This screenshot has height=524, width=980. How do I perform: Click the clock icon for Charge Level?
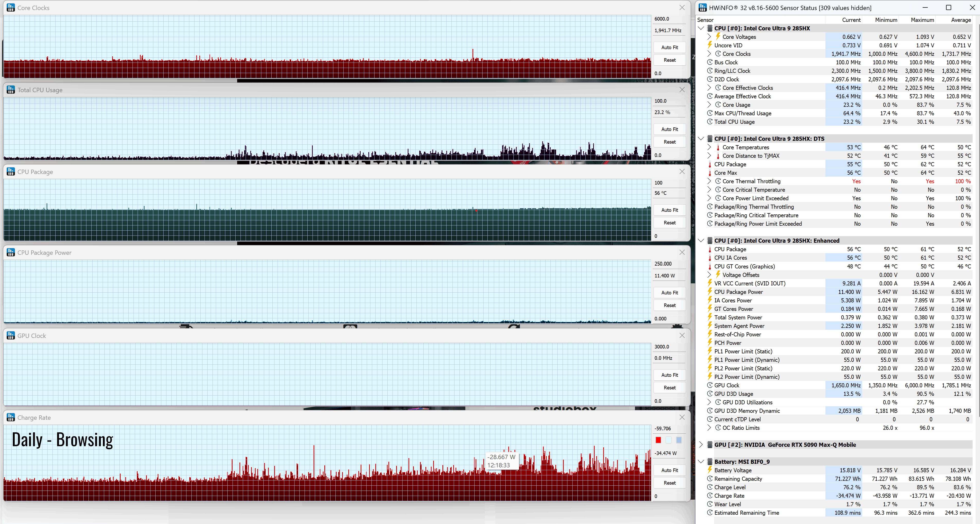[x=709, y=487]
